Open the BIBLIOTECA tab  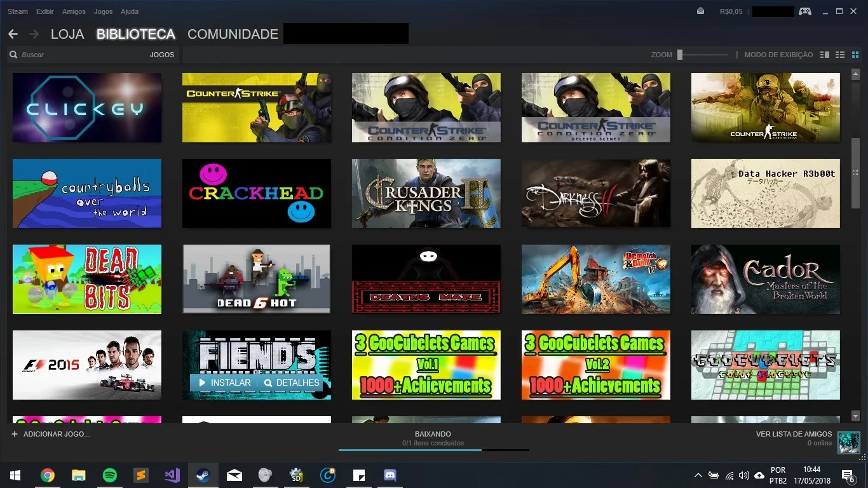point(136,34)
